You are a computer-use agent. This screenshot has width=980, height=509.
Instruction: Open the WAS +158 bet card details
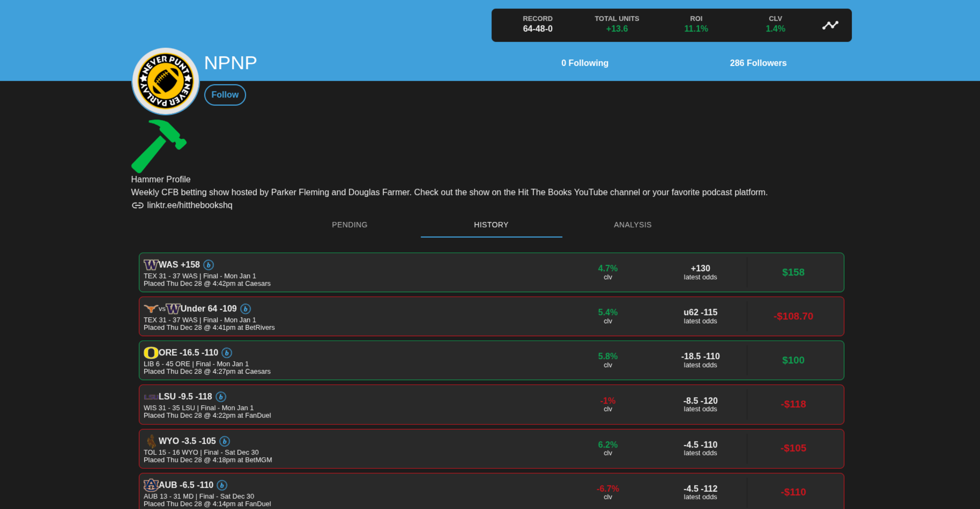coord(491,272)
